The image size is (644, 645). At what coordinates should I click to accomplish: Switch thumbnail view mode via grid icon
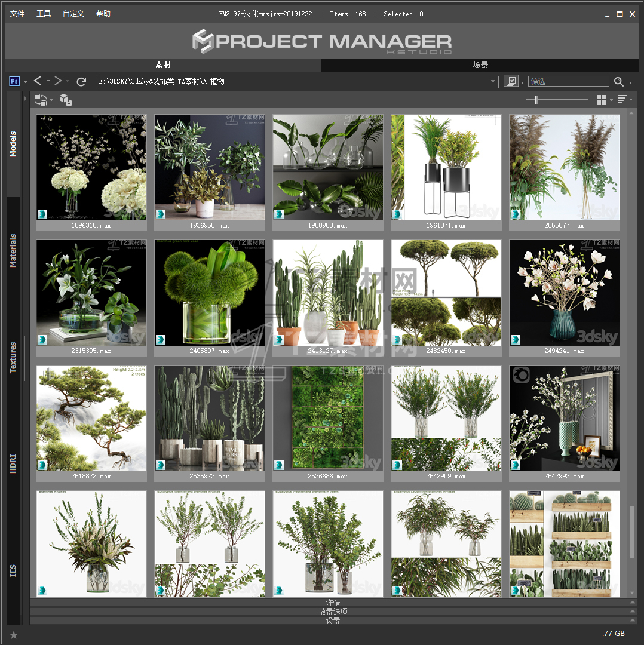(x=602, y=100)
